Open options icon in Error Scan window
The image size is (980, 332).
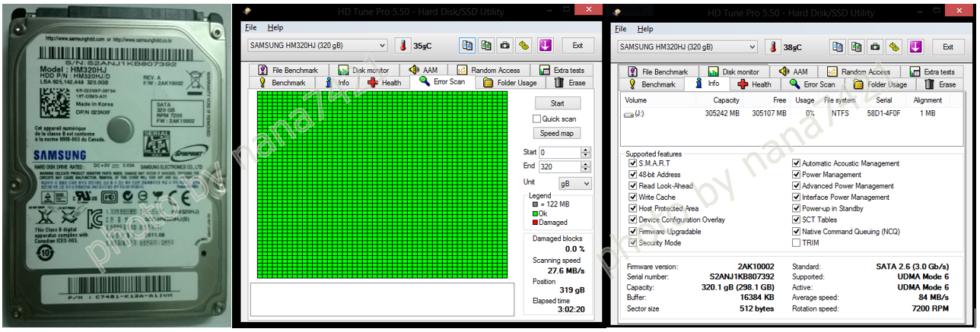click(524, 46)
